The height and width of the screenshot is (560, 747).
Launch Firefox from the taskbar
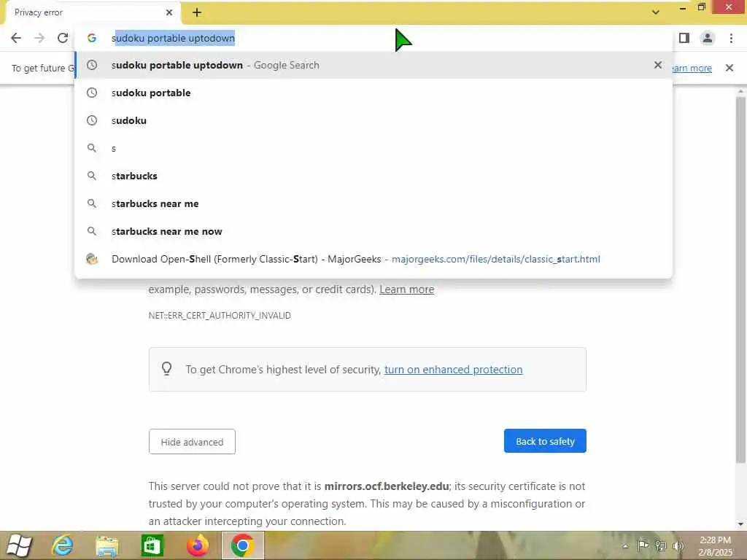pos(197,545)
